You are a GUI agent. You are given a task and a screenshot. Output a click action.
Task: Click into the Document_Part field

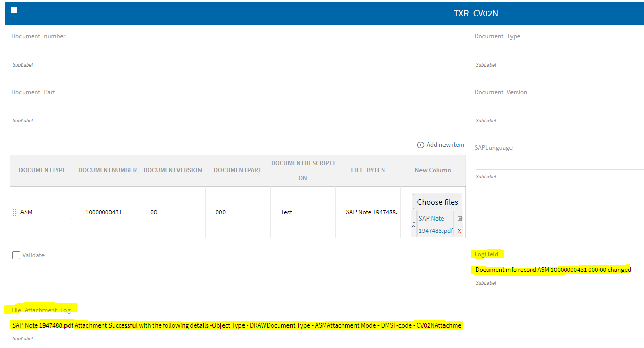click(235, 106)
